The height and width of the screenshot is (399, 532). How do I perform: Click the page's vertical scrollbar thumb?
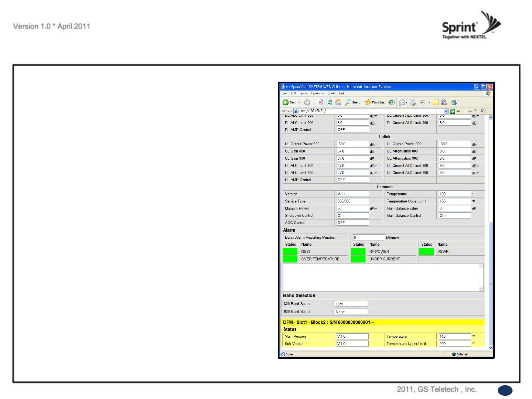491,283
